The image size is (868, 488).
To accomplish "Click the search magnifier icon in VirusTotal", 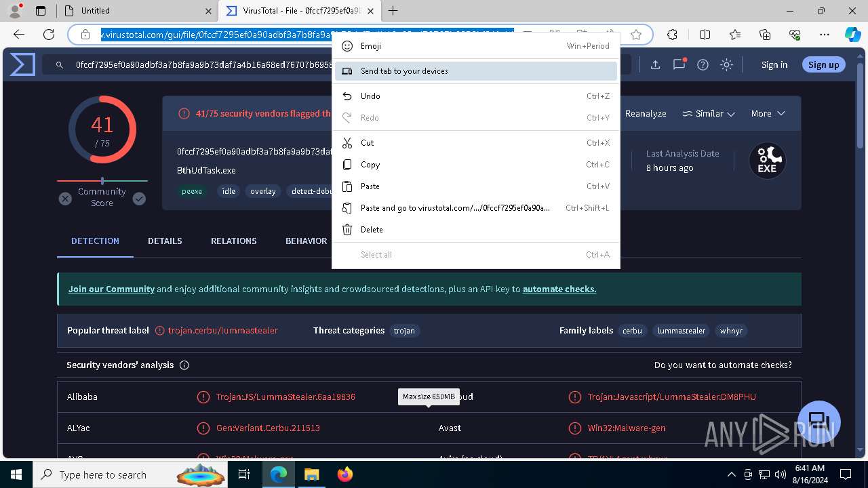I will pyautogui.click(x=60, y=65).
